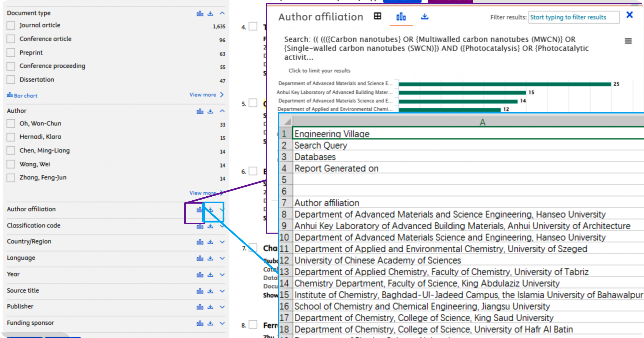Viewport: 644px width, 338px height.
Task: Download Author affiliation chart data in popup
Action: (x=424, y=17)
